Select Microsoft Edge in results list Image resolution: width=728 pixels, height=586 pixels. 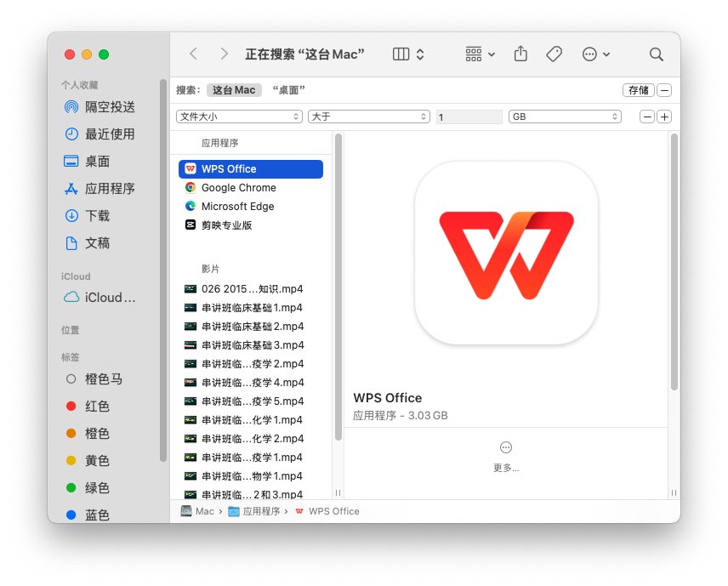click(251, 206)
